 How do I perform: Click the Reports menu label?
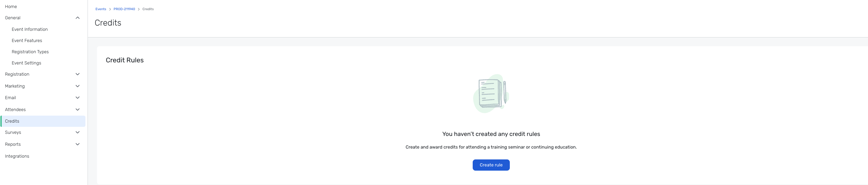[x=13, y=144]
